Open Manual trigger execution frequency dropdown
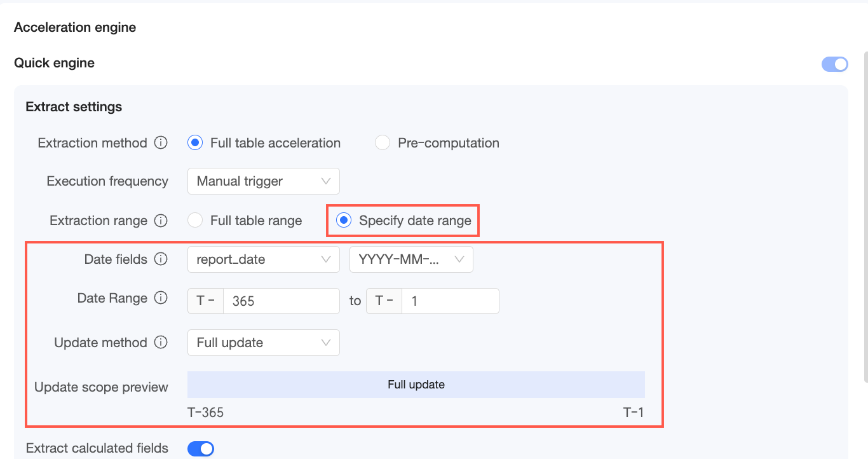The height and width of the screenshot is (459, 868). (263, 181)
